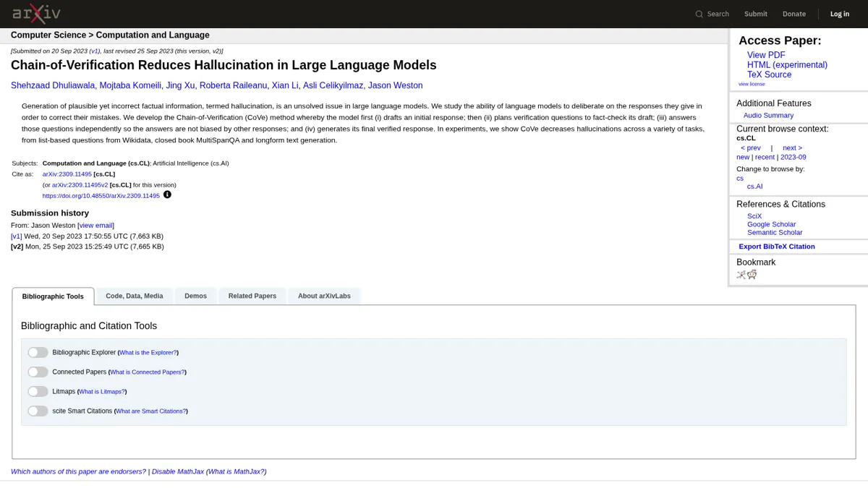Click author Jason Weston
Image resolution: width=868 pixels, height=488 pixels.
tap(395, 85)
